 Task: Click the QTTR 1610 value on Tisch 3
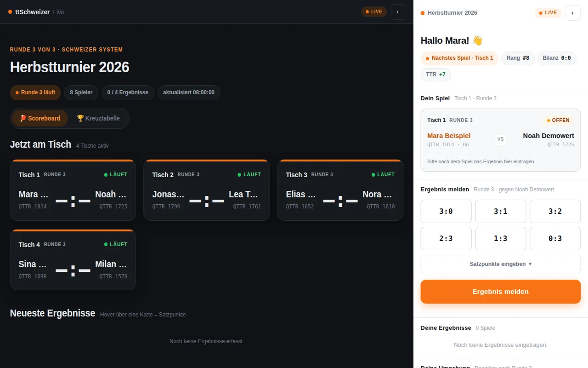381,207
